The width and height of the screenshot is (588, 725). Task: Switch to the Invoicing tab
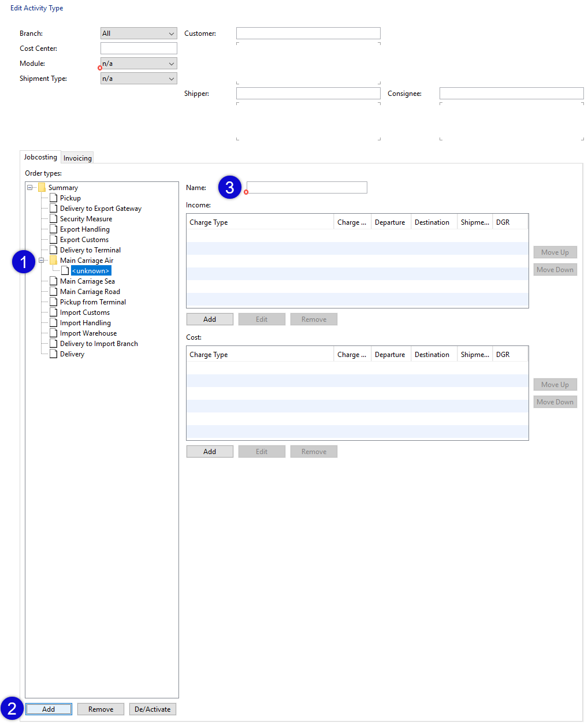tap(77, 157)
